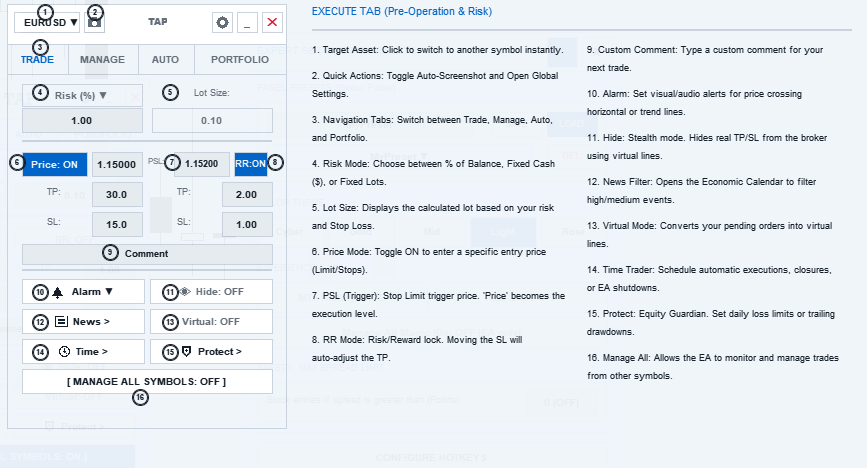Click the heading 'EXECUTE TAB (Pre-Operation & Risk)'
867x468 pixels.
pos(402,11)
